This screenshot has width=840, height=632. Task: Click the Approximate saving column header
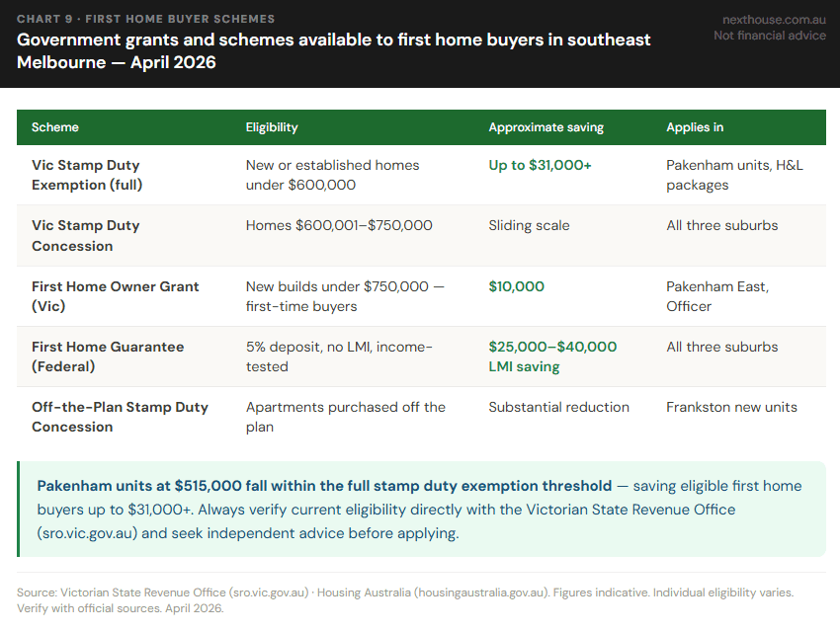tap(546, 127)
